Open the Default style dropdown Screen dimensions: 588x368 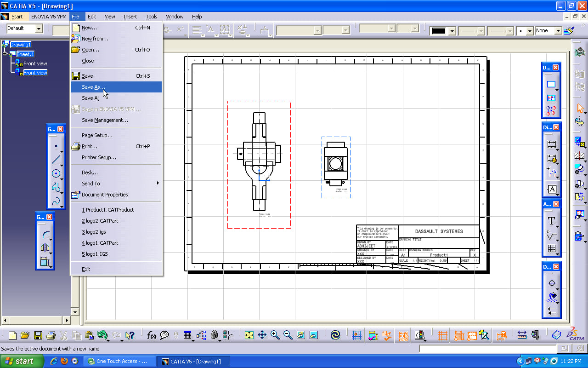[39, 29]
